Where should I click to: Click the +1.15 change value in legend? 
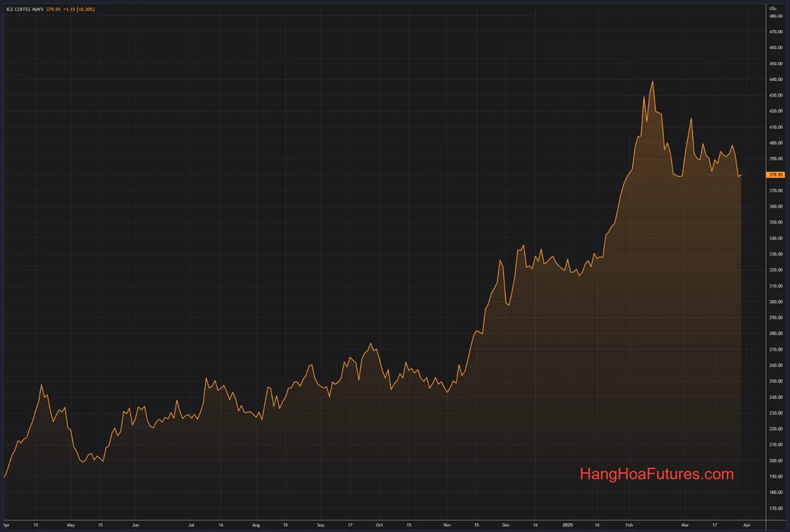[x=70, y=10]
